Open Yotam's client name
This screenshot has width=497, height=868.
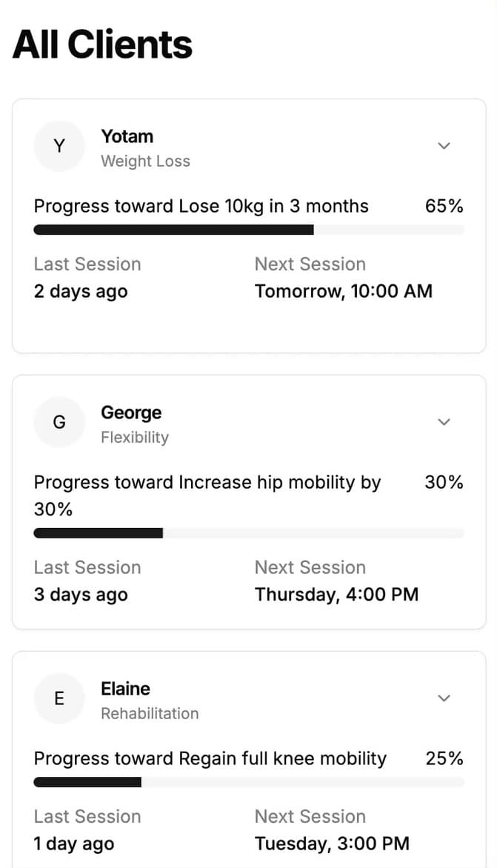(127, 136)
